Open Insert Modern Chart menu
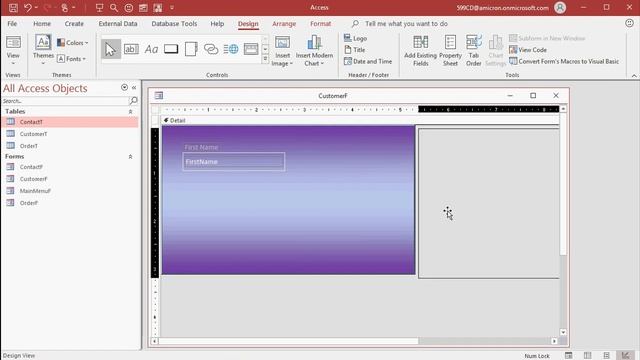The image size is (640, 360). [x=314, y=51]
